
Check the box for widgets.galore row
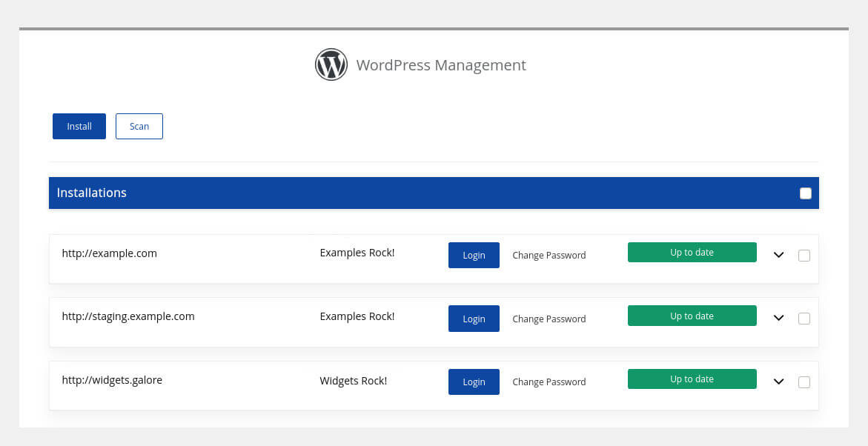(804, 382)
